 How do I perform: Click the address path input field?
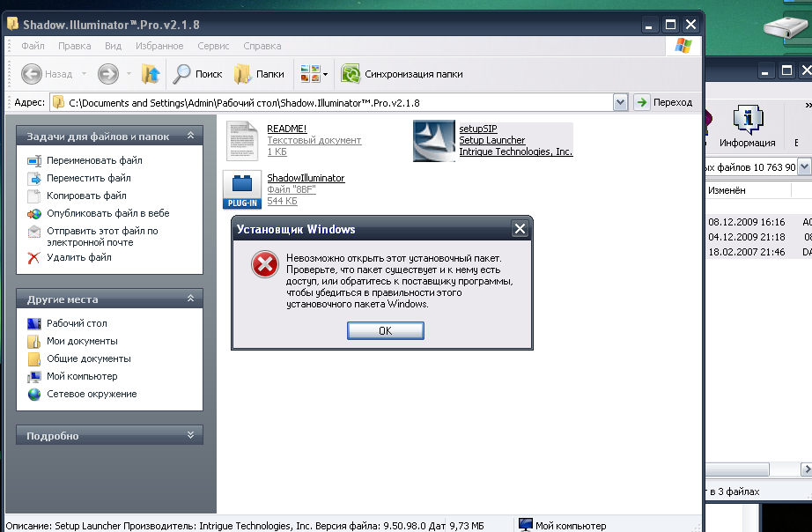click(335, 102)
